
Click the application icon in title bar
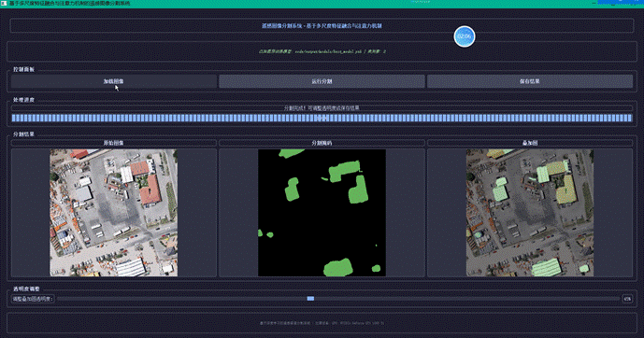tap(4, 3)
